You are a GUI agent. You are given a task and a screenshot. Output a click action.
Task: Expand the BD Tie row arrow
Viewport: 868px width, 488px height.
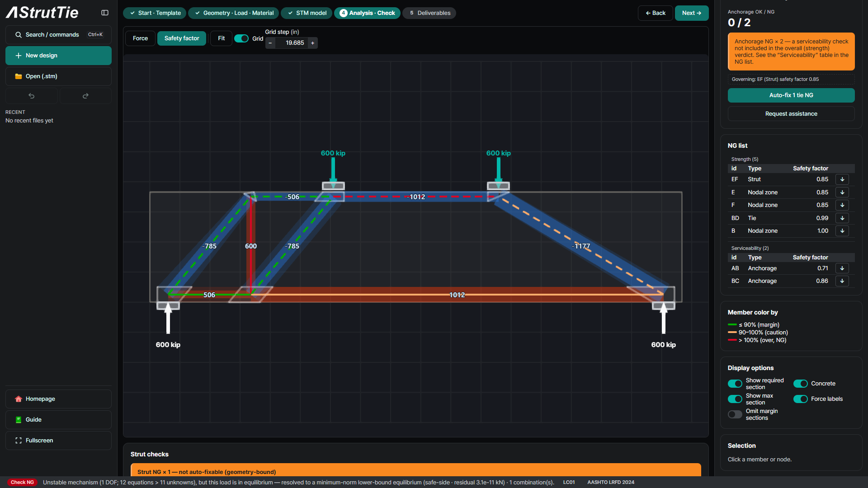click(x=842, y=218)
